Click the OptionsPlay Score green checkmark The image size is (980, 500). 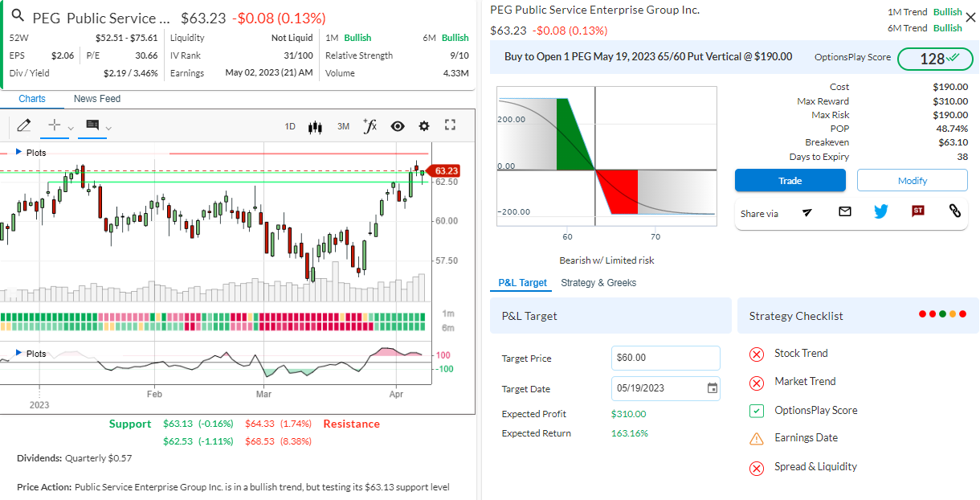(x=756, y=411)
